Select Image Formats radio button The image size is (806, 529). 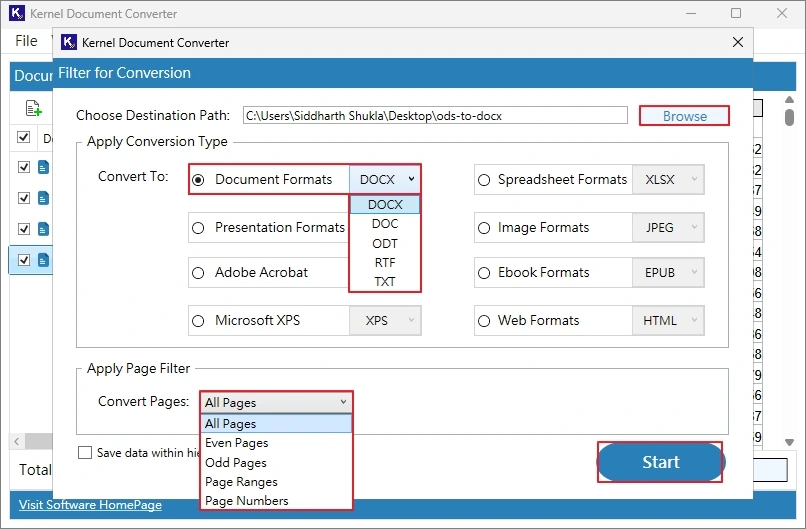click(484, 228)
